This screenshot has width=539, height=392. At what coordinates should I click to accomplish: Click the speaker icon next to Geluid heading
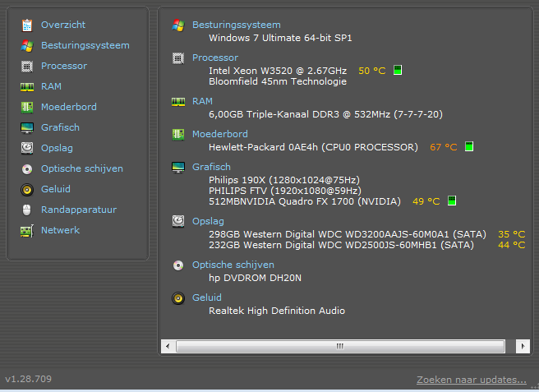point(178,298)
